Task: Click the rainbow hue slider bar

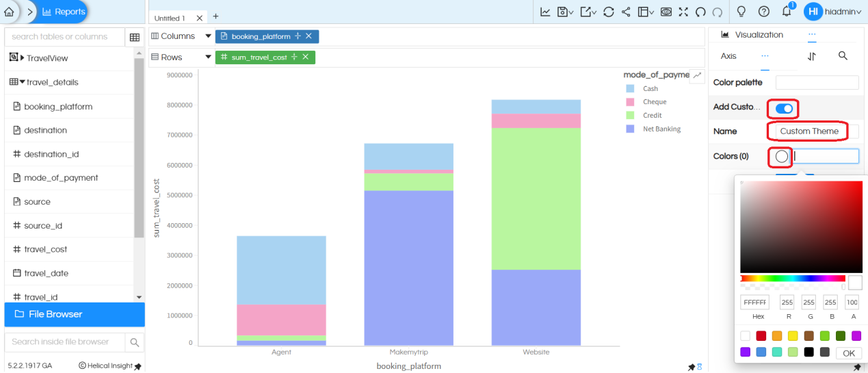Action: [x=793, y=279]
